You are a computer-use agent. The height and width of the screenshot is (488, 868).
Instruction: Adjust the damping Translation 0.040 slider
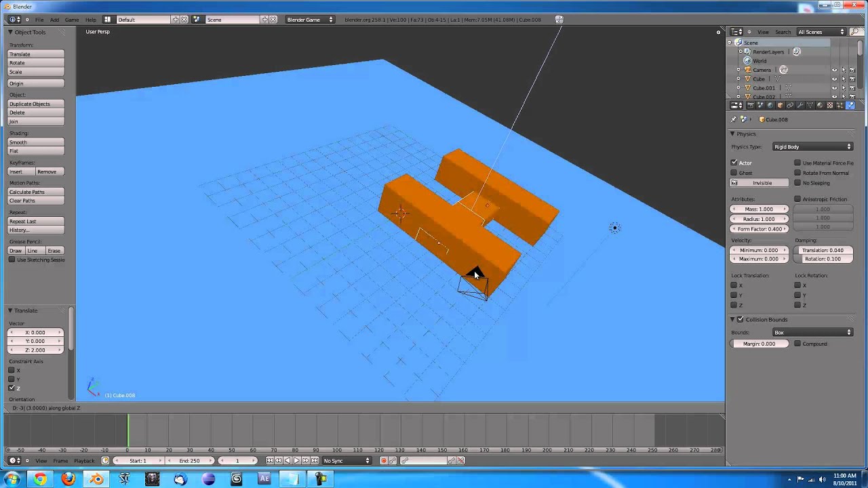click(823, 250)
